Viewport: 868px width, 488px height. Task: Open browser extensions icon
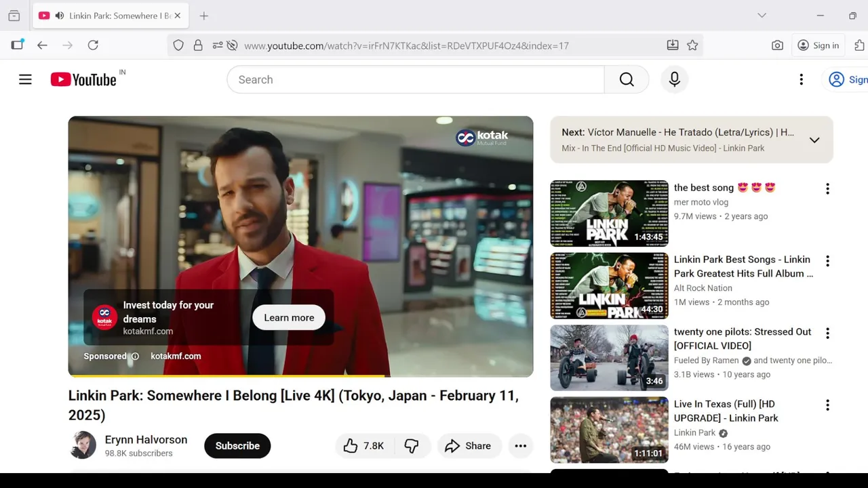[x=859, y=45]
